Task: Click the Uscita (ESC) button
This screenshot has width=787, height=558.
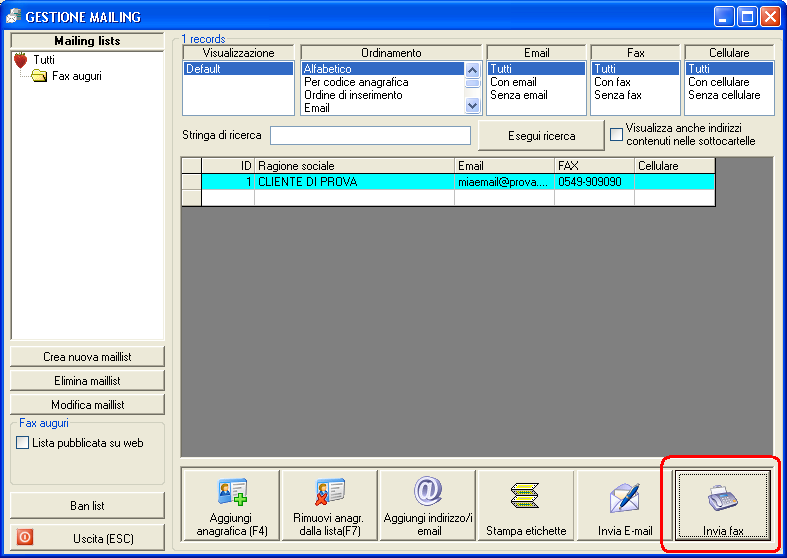Action: (87, 538)
